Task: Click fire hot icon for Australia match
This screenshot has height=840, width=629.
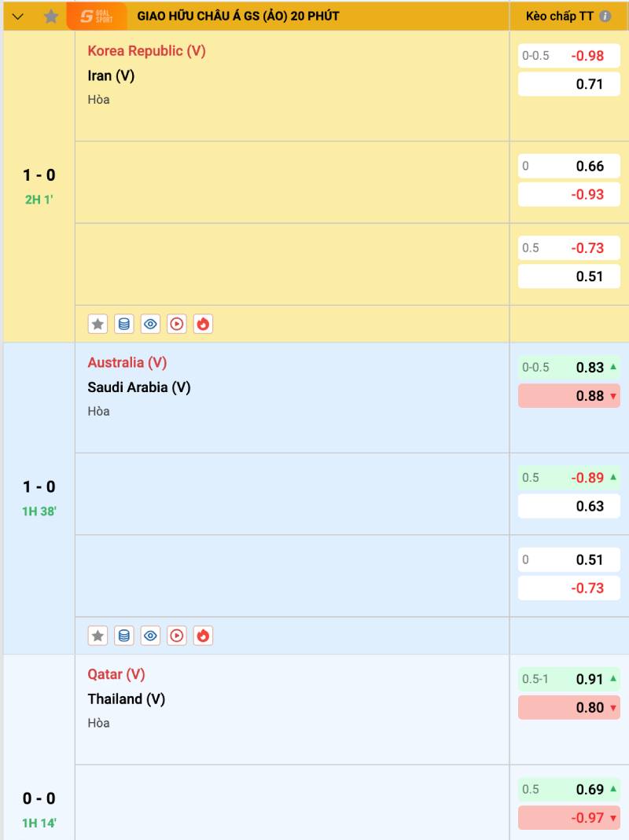Action: [x=203, y=636]
